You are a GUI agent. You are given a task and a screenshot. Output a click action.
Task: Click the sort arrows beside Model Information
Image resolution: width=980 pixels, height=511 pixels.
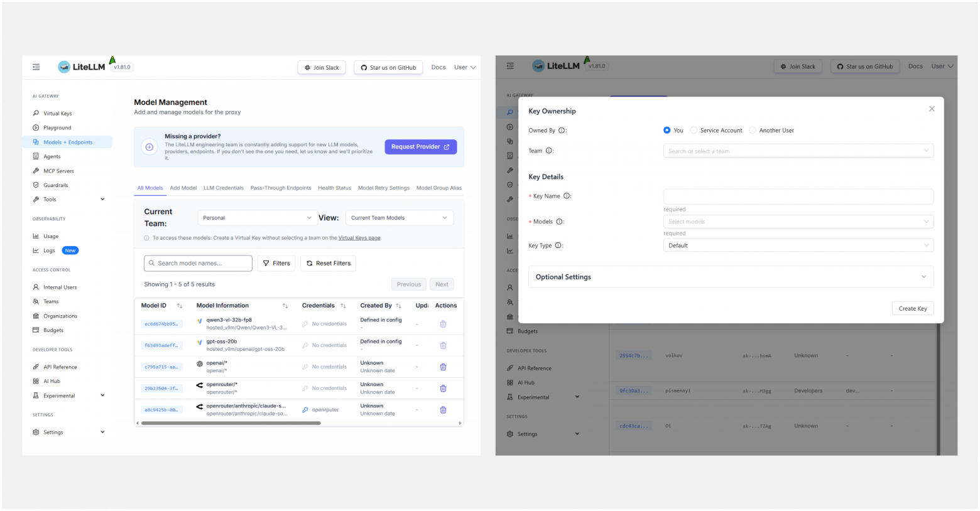[x=285, y=306]
